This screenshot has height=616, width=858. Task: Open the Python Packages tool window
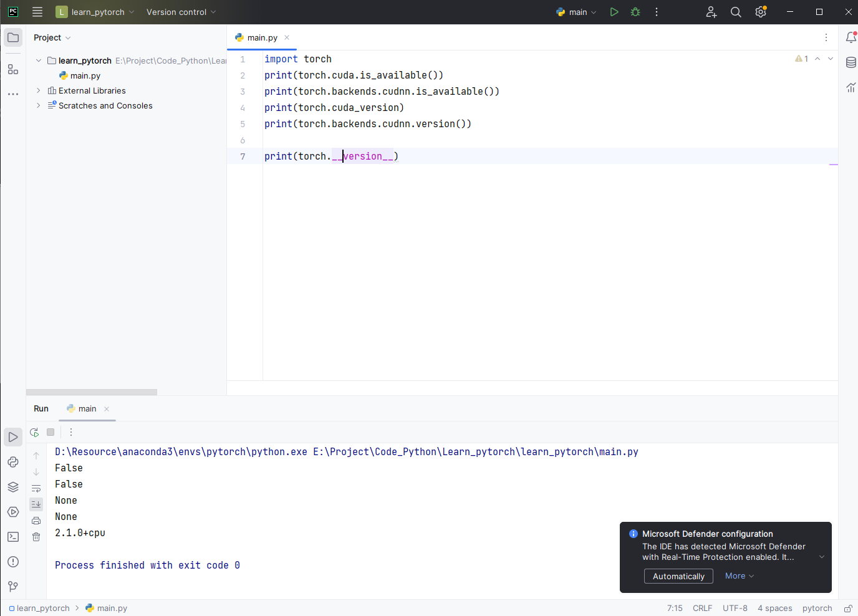point(13,487)
